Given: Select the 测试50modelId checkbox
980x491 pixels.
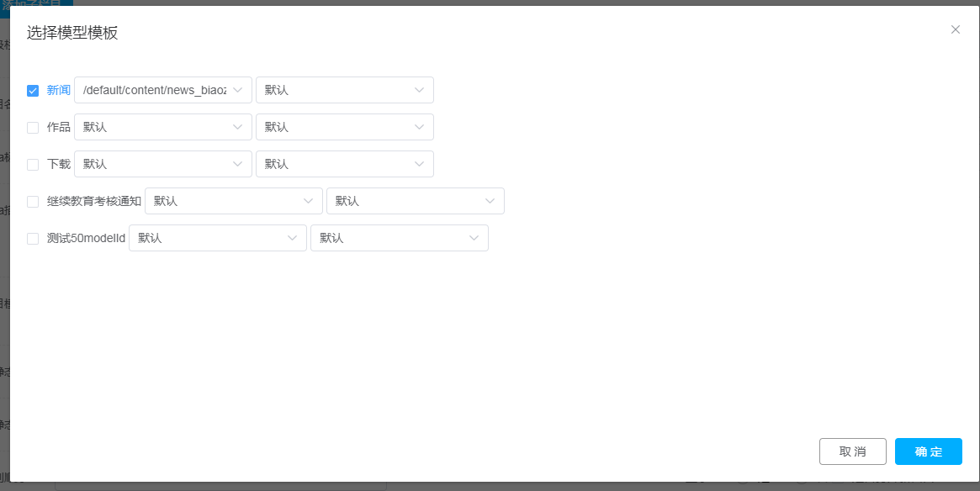Looking at the screenshot, I should [33, 239].
